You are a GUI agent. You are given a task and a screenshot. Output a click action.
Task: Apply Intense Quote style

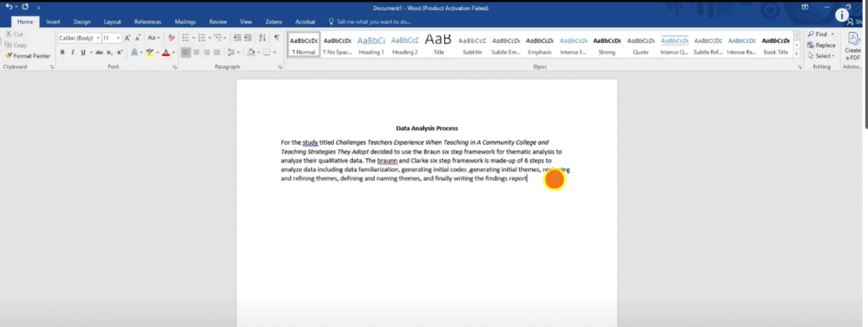[x=674, y=45]
